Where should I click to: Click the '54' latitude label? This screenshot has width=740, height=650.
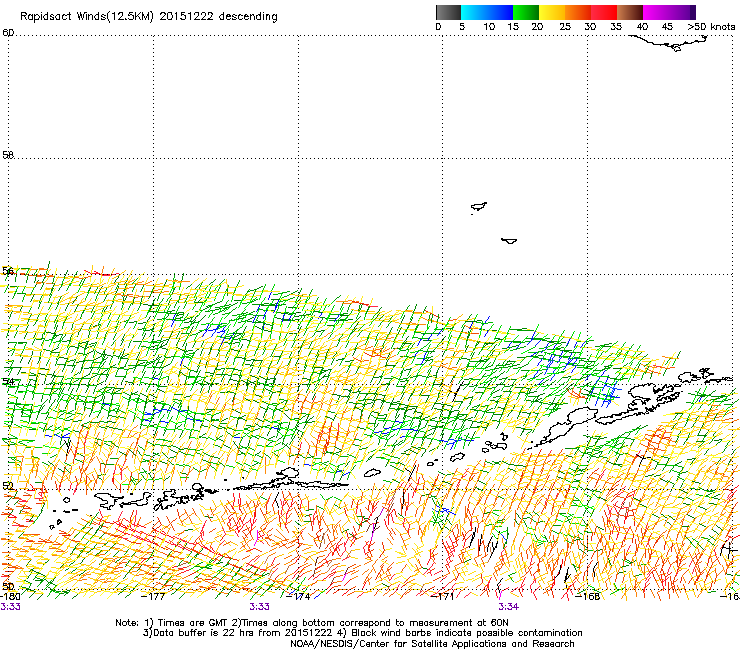[x=8, y=381]
